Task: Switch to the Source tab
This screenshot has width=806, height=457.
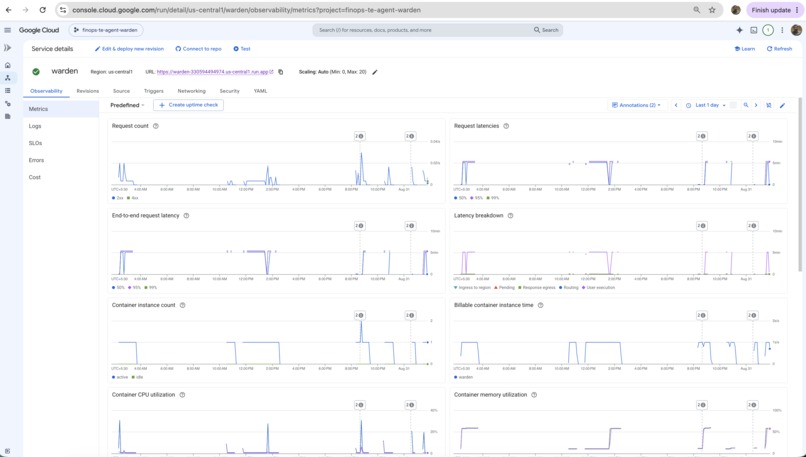Action: pyautogui.click(x=121, y=91)
